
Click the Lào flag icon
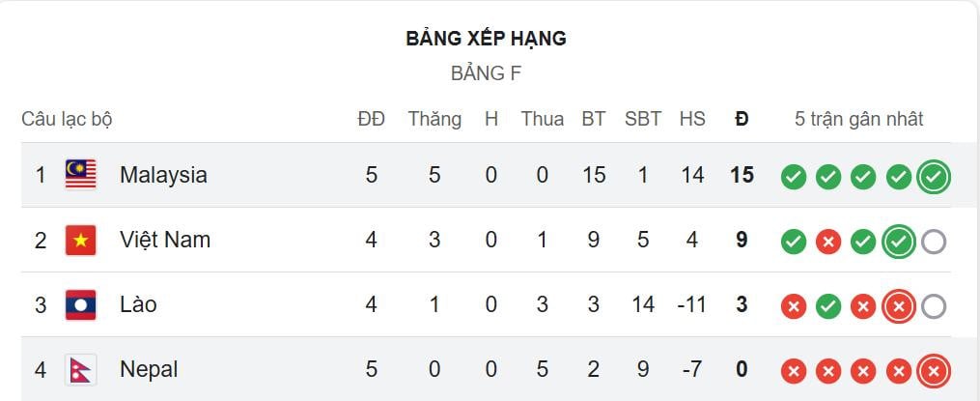[80, 305]
